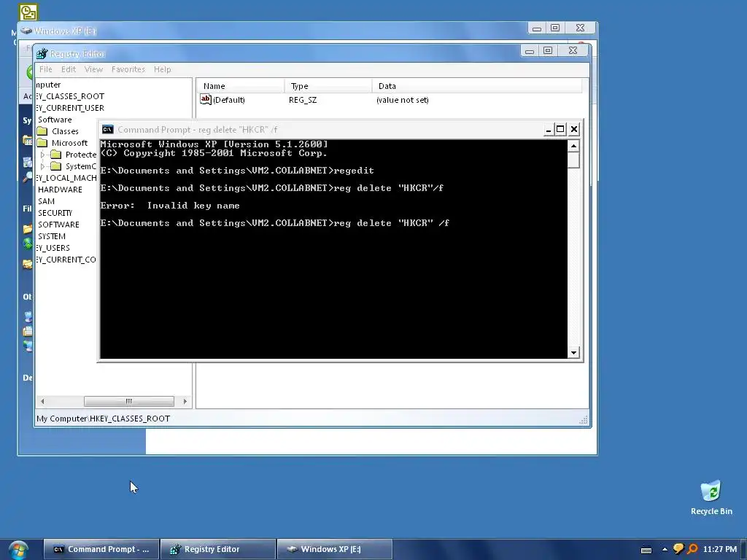Open the Recycle Bin on desktop

[711, 497]
